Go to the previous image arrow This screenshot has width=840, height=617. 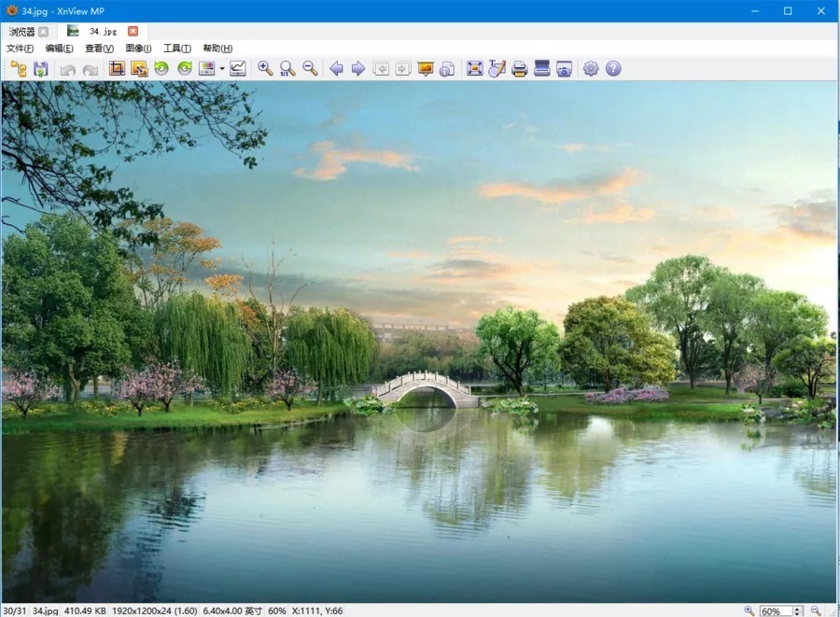click(x=336, y=68)
